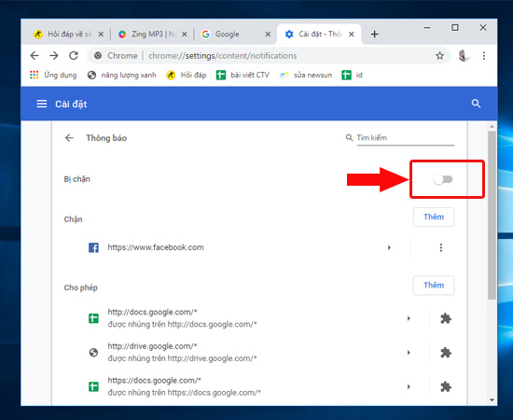Open the Ứng dụng apps shortcut

click(x=53, y=75)
